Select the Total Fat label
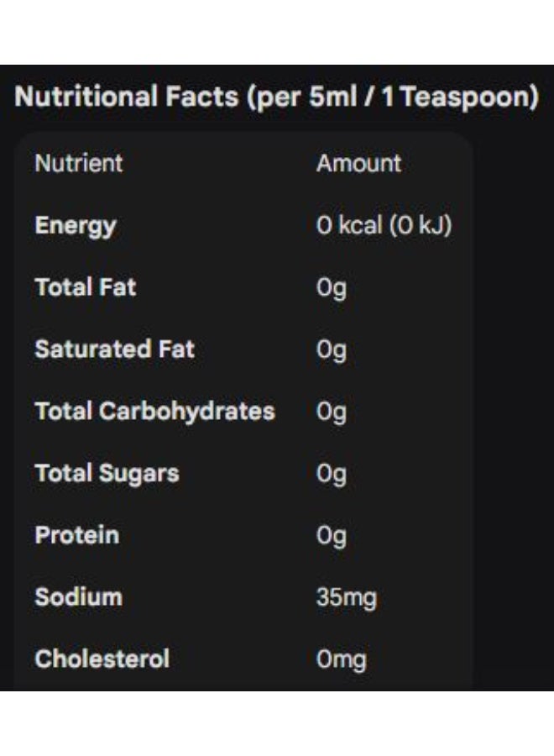554x756 pixels. [x=86, y=287]
